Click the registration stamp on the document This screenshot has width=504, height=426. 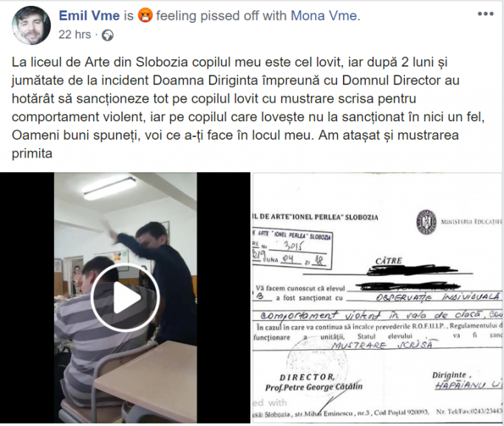point(292,249)
